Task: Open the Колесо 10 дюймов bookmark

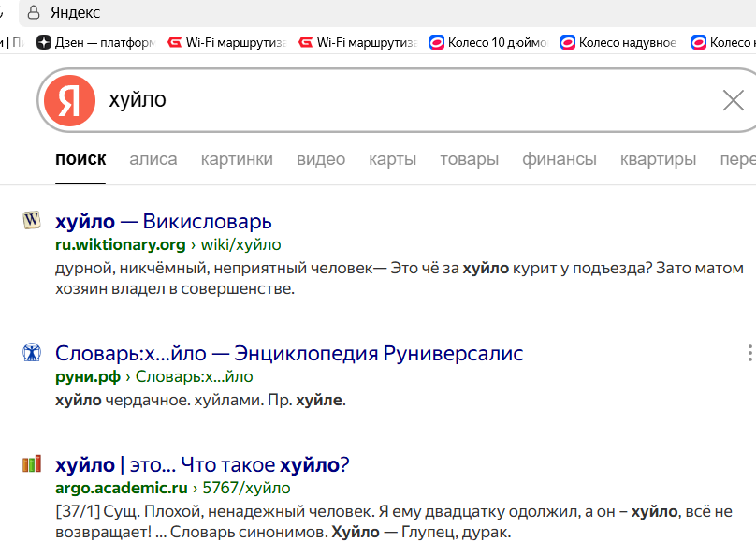Action: coord(488,42)
